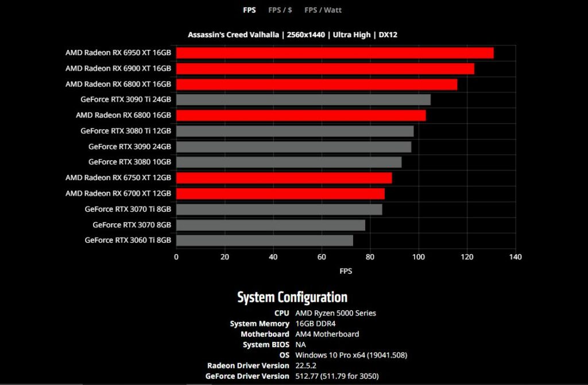
Task: Click the AM4 Motherboard value
Action: click(327, 335)
